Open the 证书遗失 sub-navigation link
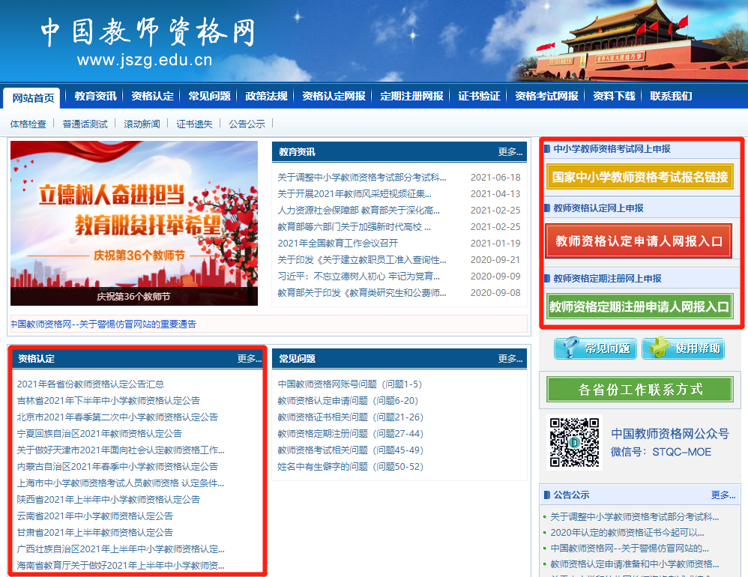Image resolution: width=748 pixels, height=577 pixels. click(194, 124)
